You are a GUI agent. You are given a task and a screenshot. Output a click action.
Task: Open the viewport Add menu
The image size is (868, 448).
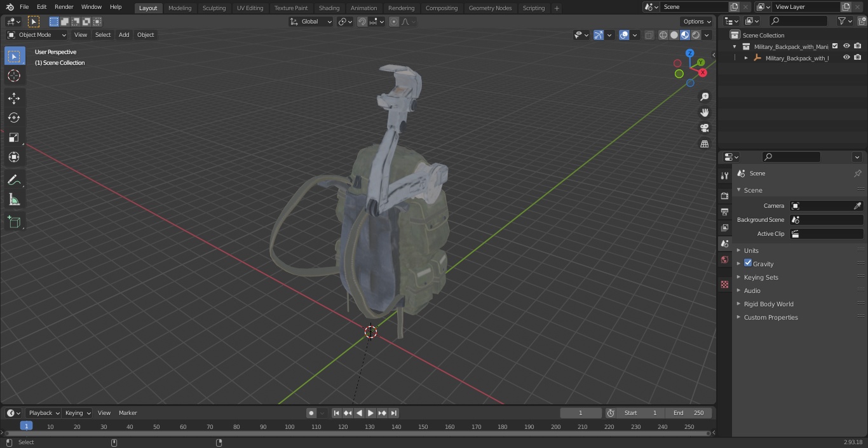point(124,35)
